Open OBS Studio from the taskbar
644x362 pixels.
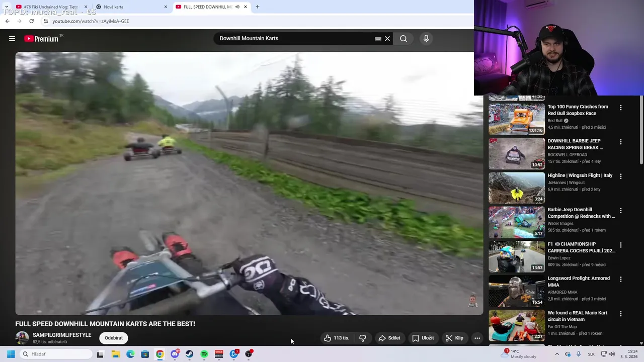click(x=249, y=354)
